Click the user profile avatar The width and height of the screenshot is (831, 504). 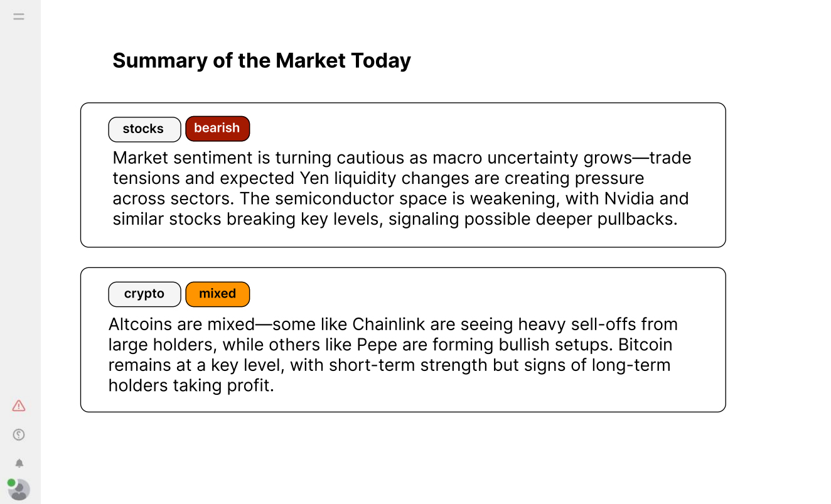click(x=20, y=490)
